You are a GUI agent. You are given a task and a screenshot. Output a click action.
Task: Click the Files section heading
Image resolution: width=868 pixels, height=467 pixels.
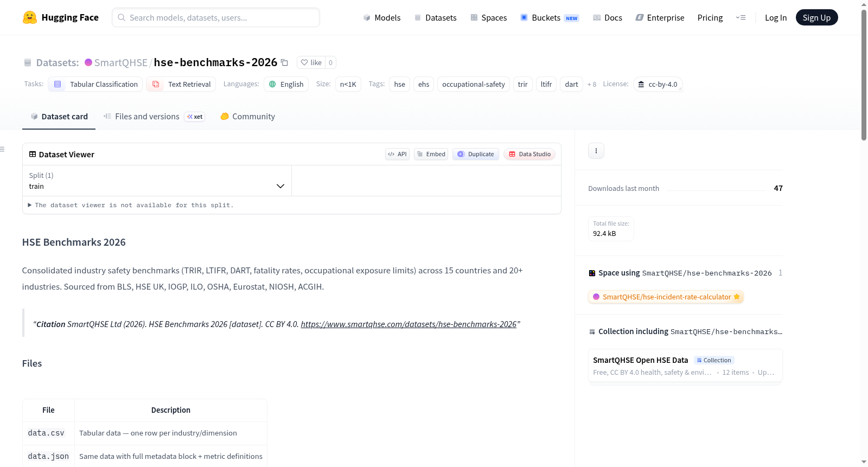coord(32,363)
